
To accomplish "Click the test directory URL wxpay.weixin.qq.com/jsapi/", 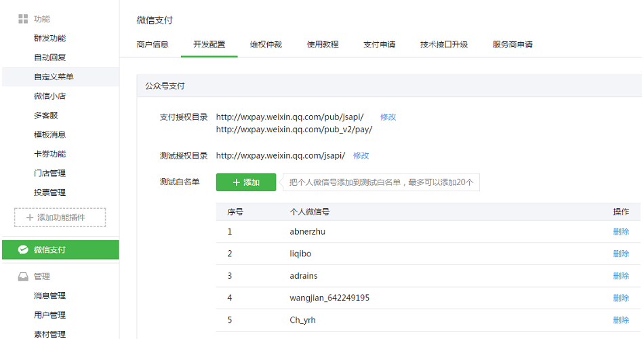I will [281, 156].
